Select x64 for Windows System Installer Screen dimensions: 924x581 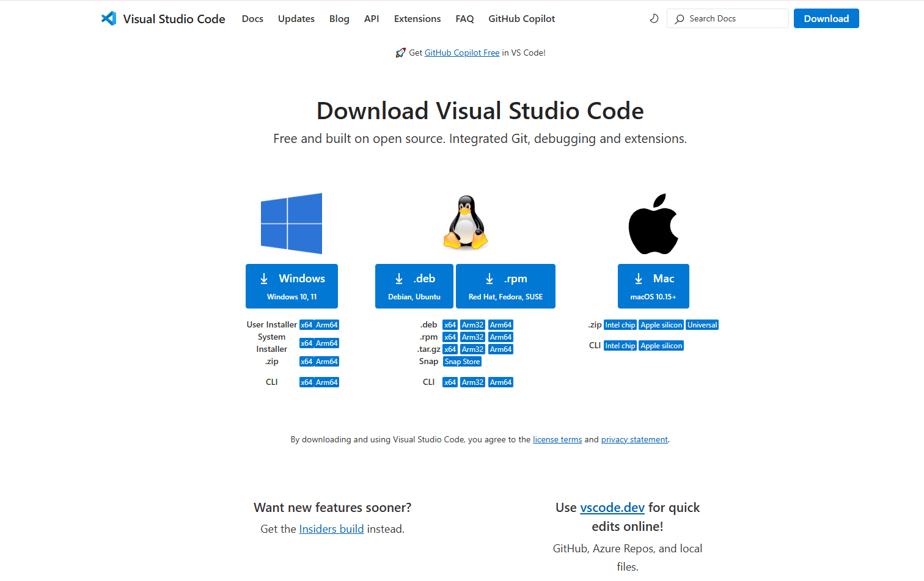(x=306, y=343)
